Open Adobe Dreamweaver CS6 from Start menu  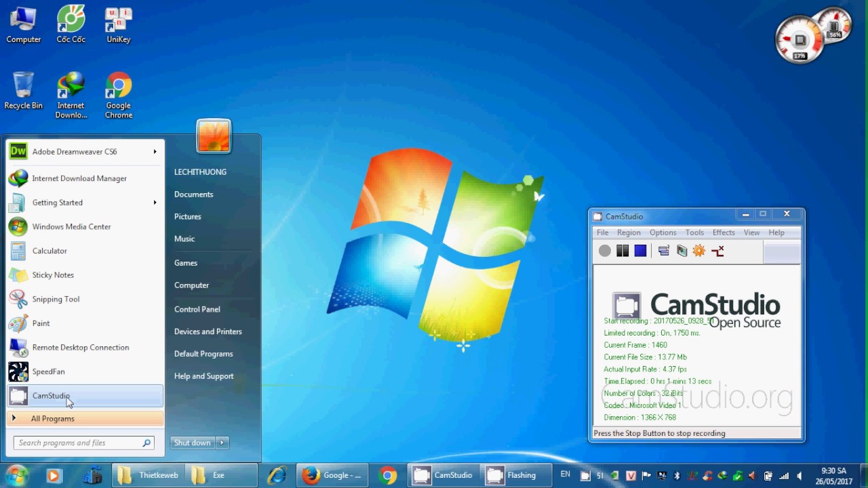[x=85, y=152]
